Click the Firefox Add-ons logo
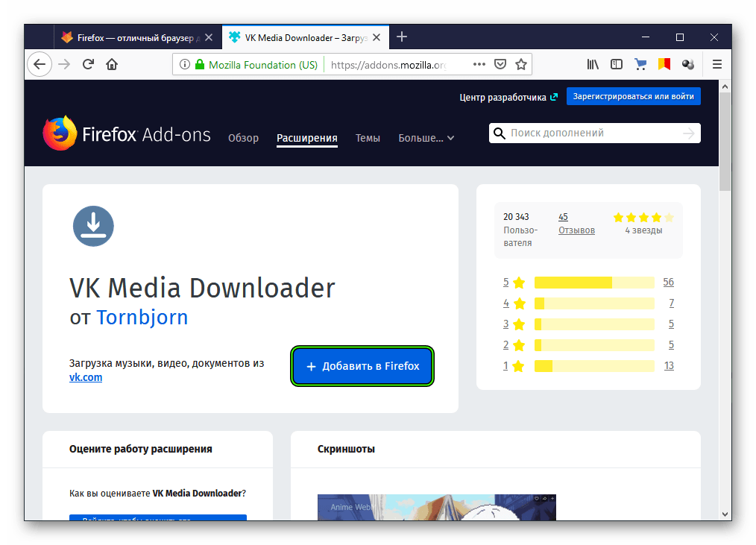This screenshot has width=756, height=545. point(127,133)
